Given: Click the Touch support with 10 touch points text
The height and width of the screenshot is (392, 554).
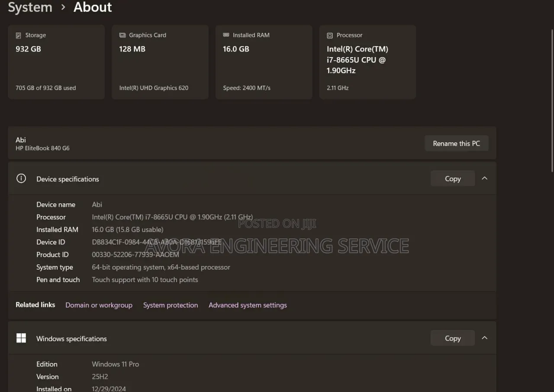Looking at the screenshot, I should click(x=145, y=280).
